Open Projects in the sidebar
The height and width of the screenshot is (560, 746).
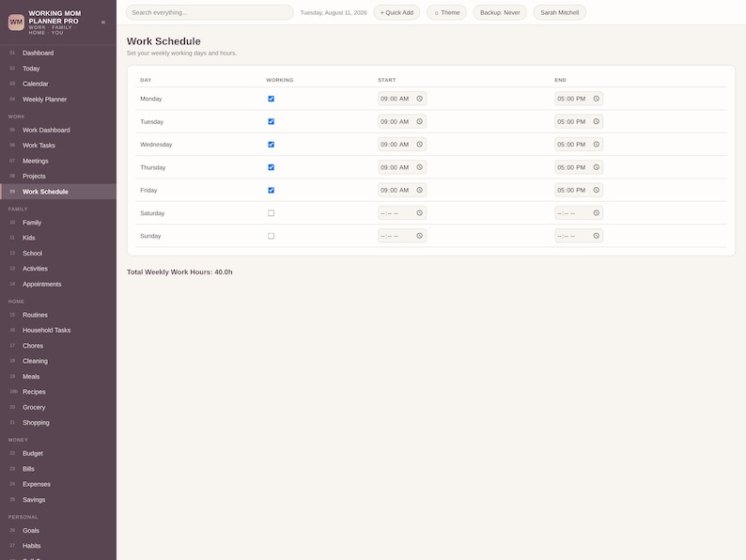pos(58,176)
